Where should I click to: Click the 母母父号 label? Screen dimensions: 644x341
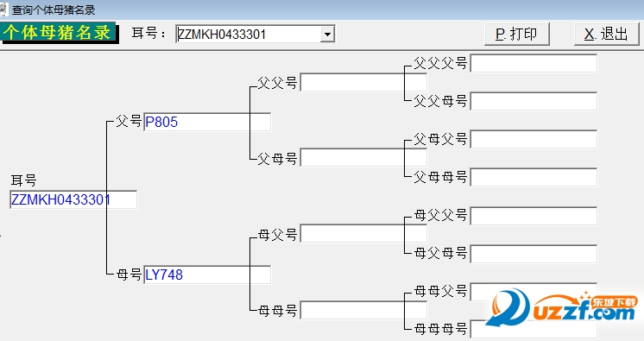(x=440, y=291)
